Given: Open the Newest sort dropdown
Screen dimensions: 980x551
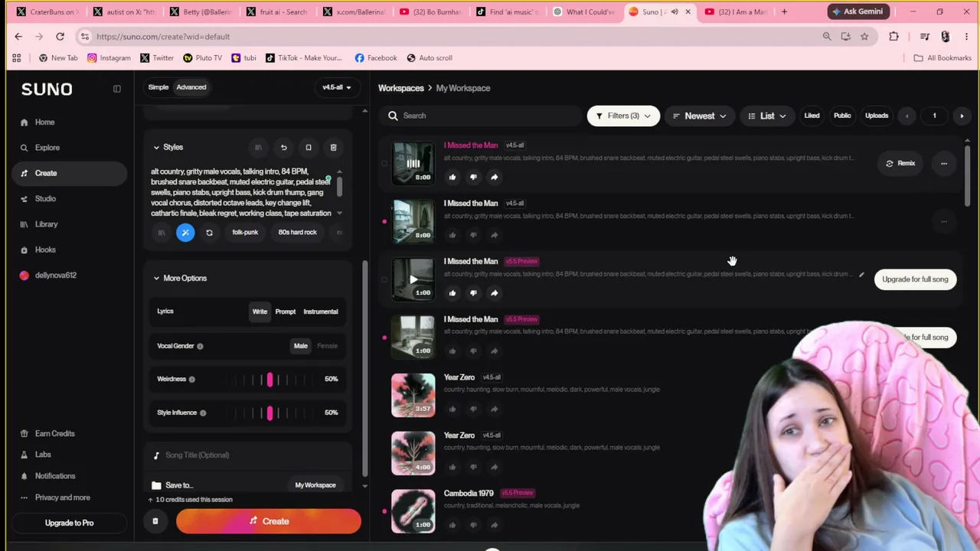Looking at the screenshot, I should [699, 116].
